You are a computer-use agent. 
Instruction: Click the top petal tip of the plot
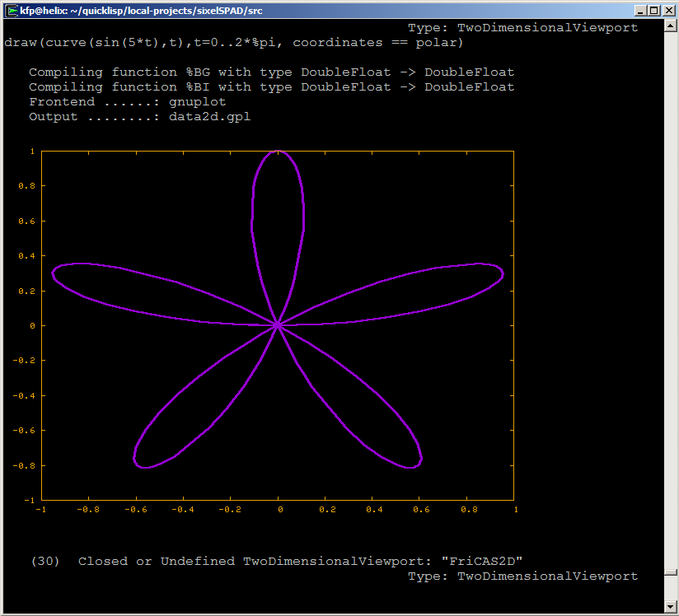tap(278, 152)
